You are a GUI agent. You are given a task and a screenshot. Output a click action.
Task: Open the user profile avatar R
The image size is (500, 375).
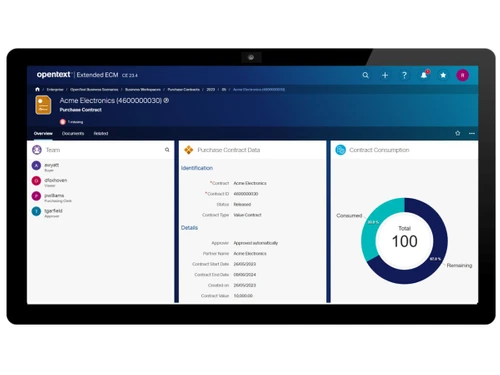coord(462,75)
